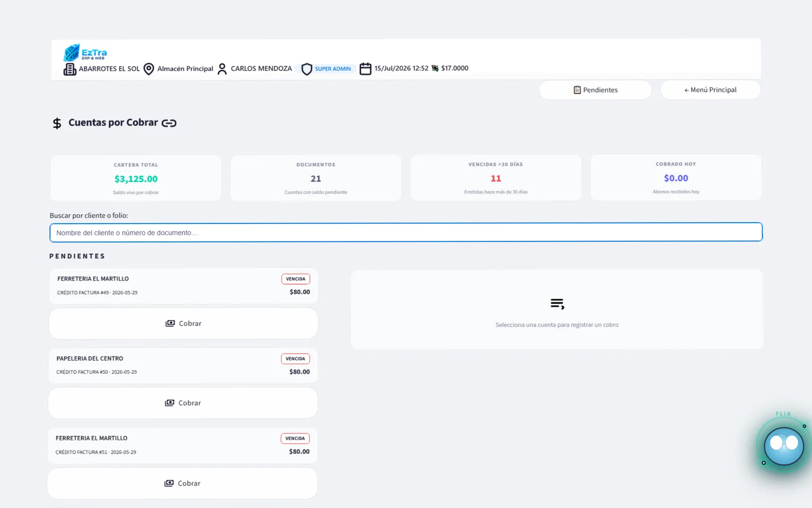Click the Vencidas >30 días card
Screen dimensions: 812x508
(x=496, y=178)
